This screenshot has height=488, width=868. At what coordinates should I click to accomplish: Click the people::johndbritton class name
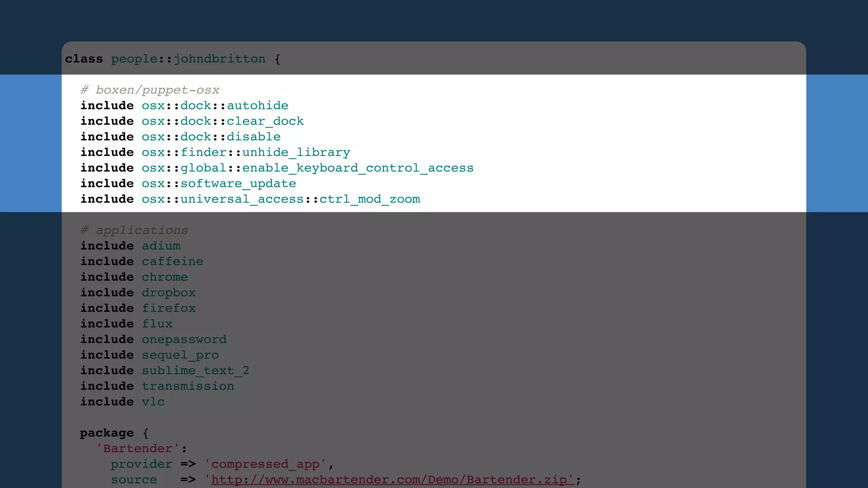[188, 59]
